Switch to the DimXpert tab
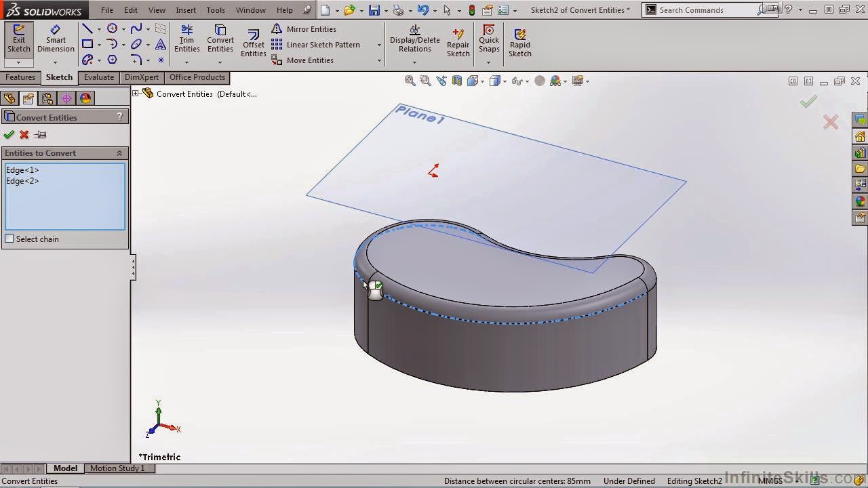This screenshot has height=488, width=868. pyautogui.click(x=142, y=77)
